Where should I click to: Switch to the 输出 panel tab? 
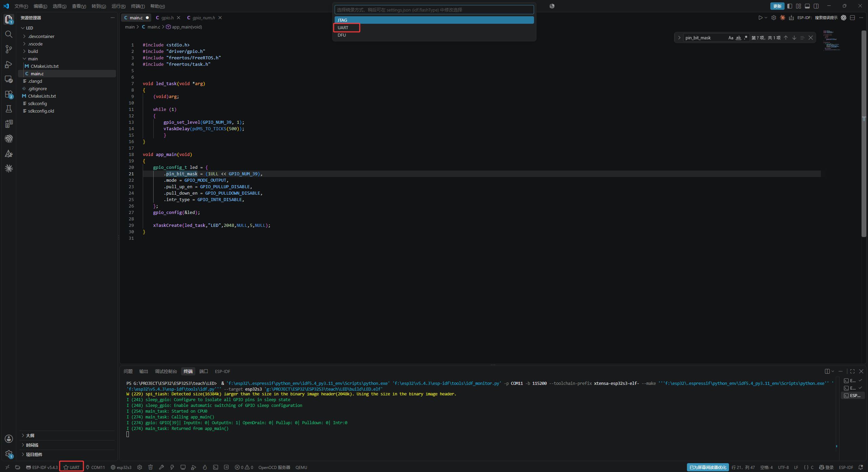point(143,371)
